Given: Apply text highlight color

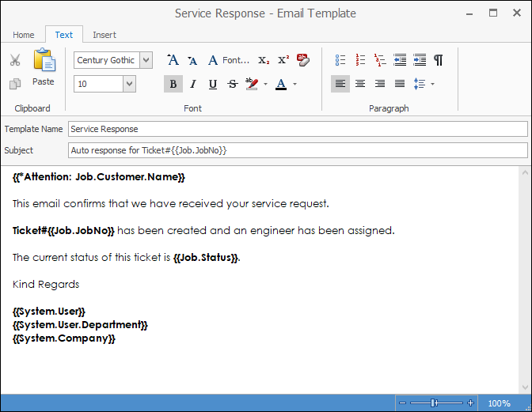Looking at the screenshot, I should [252, 84].
